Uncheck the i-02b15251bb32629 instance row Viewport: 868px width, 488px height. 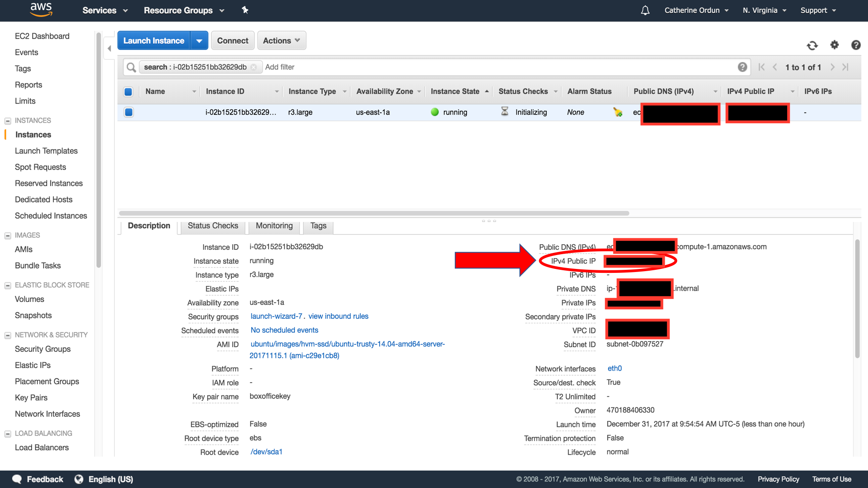pyautogui.click(x=128, y=112)
